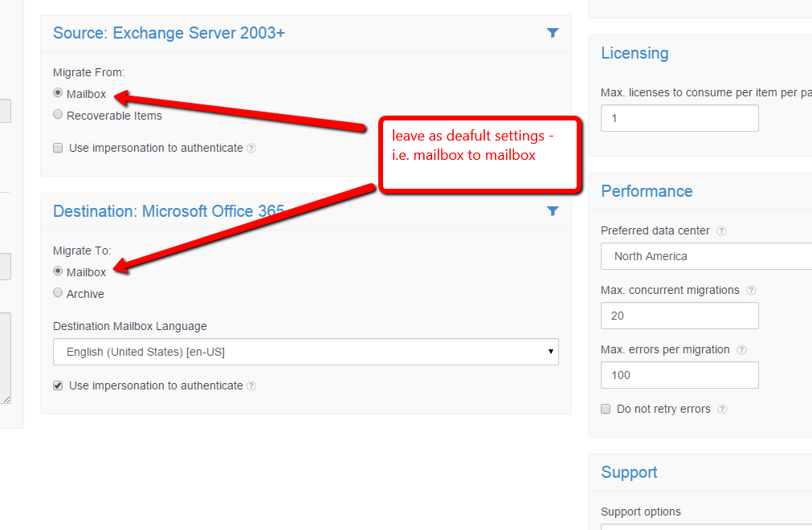Click the Performance section heading
This screenshot has height=530, width=812.
pos(647,191)
